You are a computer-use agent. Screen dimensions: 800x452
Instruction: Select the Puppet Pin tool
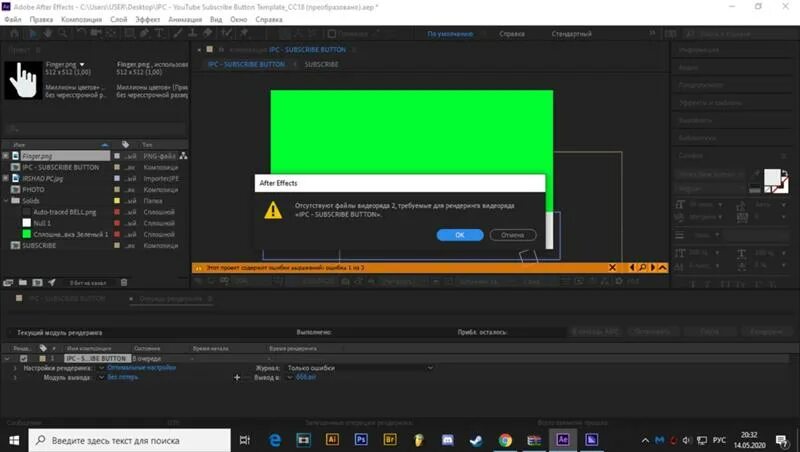tap(244, 34)
